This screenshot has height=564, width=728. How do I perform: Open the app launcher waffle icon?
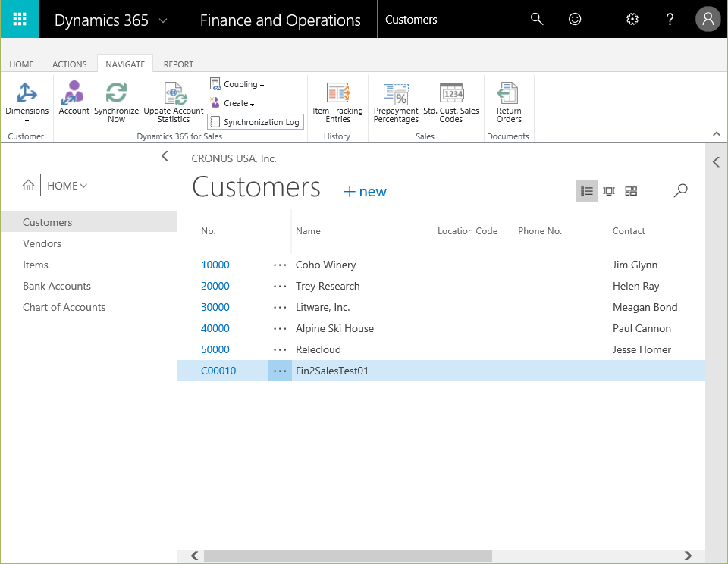click(x=20, y=19)
